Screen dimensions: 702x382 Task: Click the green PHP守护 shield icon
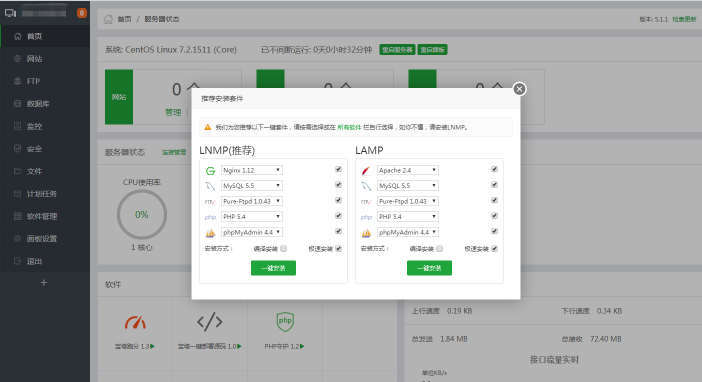point(285,322)
